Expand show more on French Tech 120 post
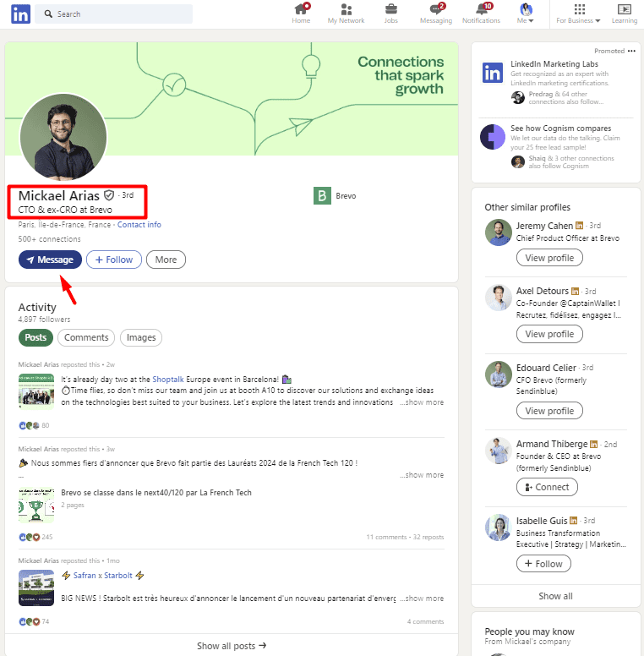This screenshot has width=644, height=656. click(422, 475)
